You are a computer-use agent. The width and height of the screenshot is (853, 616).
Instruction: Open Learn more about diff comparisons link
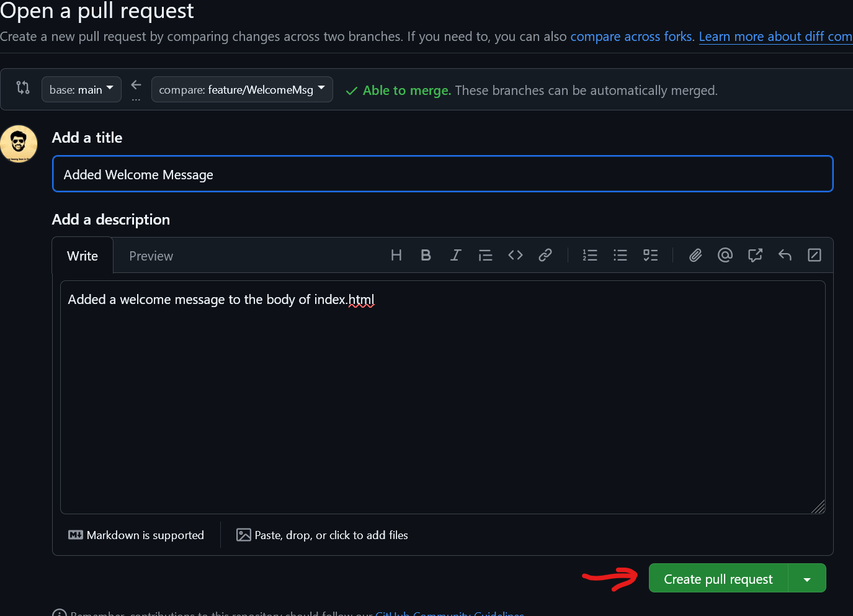pos(775,37)
